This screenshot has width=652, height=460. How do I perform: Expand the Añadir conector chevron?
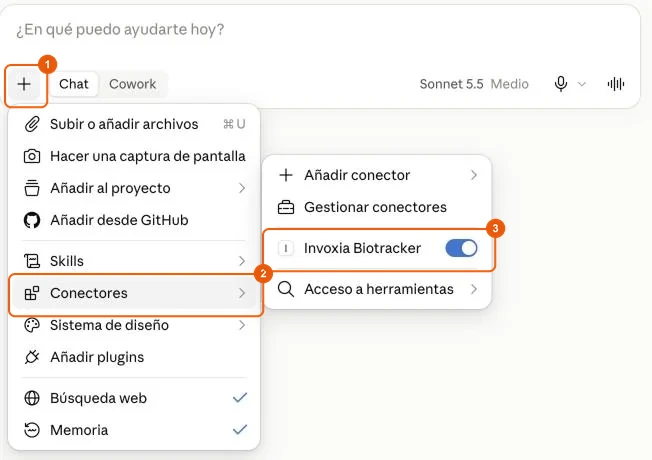point(474,175)
